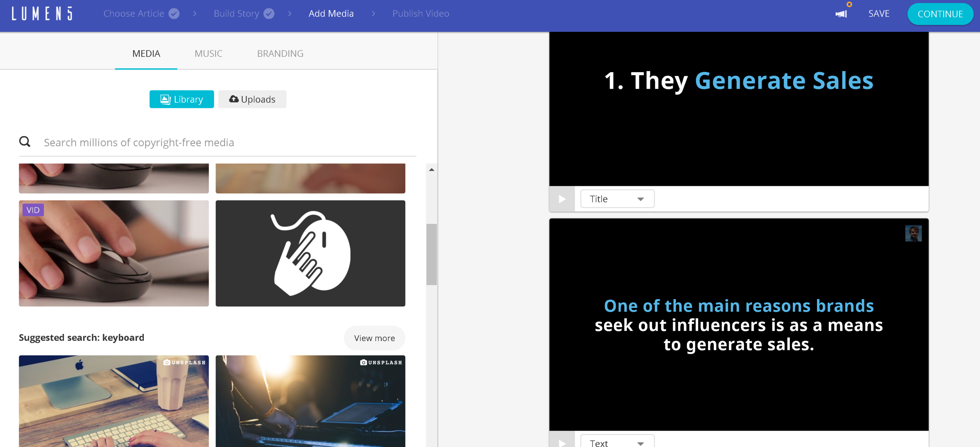This screenshot has height=447, width=980.
Task: Select the white mouse click icon thumbnail
Action: pos(310,253)
